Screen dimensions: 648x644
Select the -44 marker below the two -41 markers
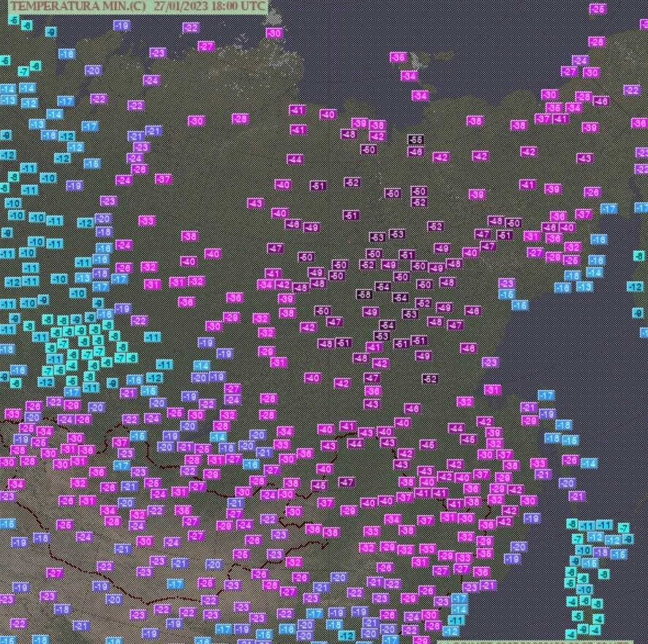[295, 159]
